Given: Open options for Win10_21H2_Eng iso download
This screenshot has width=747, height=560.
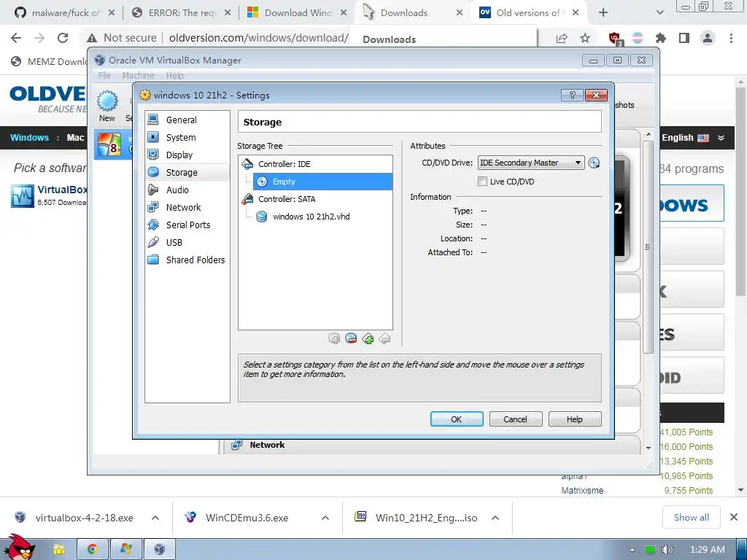Looking at the screenshot, I should [x=495, y=518].
